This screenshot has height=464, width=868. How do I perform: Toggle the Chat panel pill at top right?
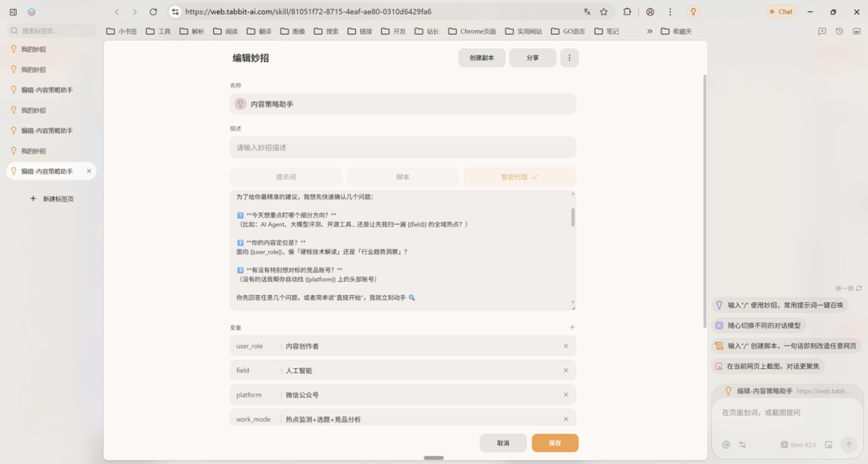pos(779,11)
